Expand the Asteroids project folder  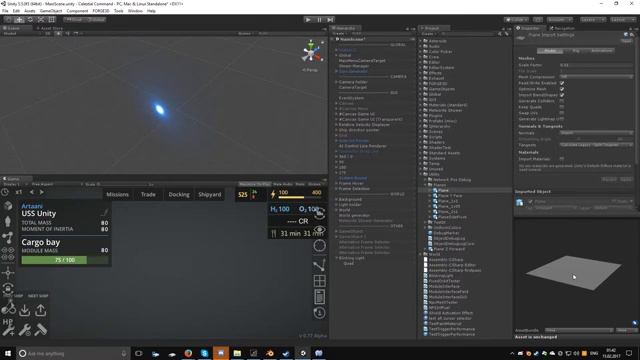click(421, 41)
